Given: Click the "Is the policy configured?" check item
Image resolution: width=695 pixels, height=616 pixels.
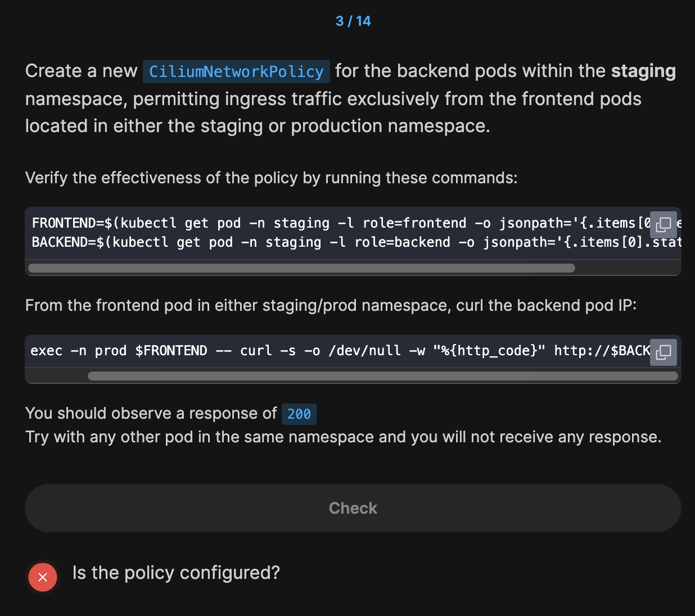Looking at the screenshot, I should [176, 573].
